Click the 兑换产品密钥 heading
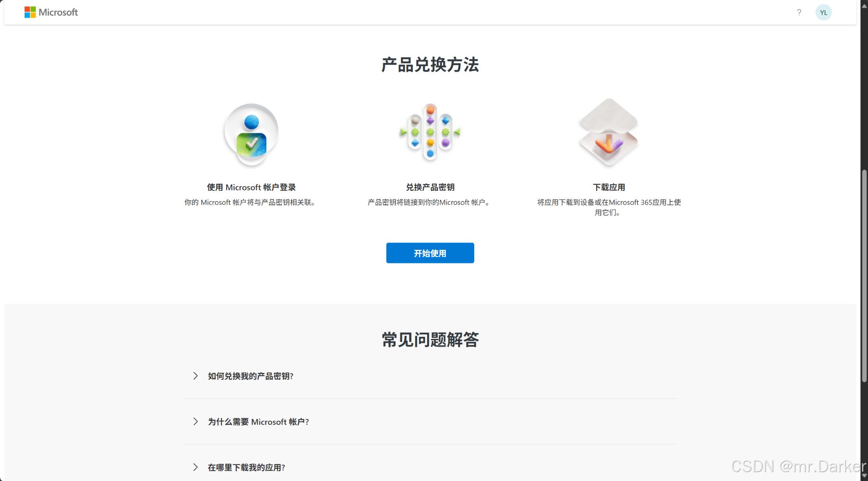Screen dimensions: 868x481 tap(430, 187)
